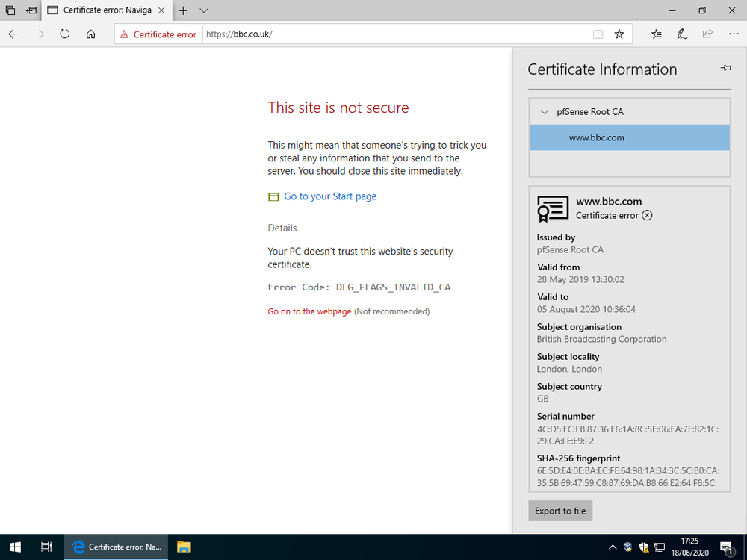Viewport: 747px width, 560px height.
Task: Click 'This site is not secure' heading
Action: (x=338, y=108)
